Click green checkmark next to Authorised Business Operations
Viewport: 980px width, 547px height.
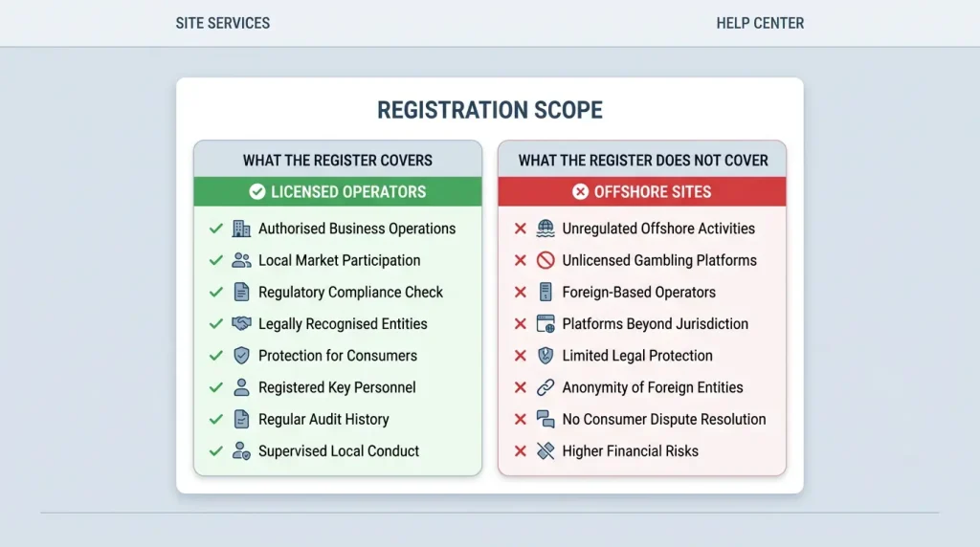(216, 229)
